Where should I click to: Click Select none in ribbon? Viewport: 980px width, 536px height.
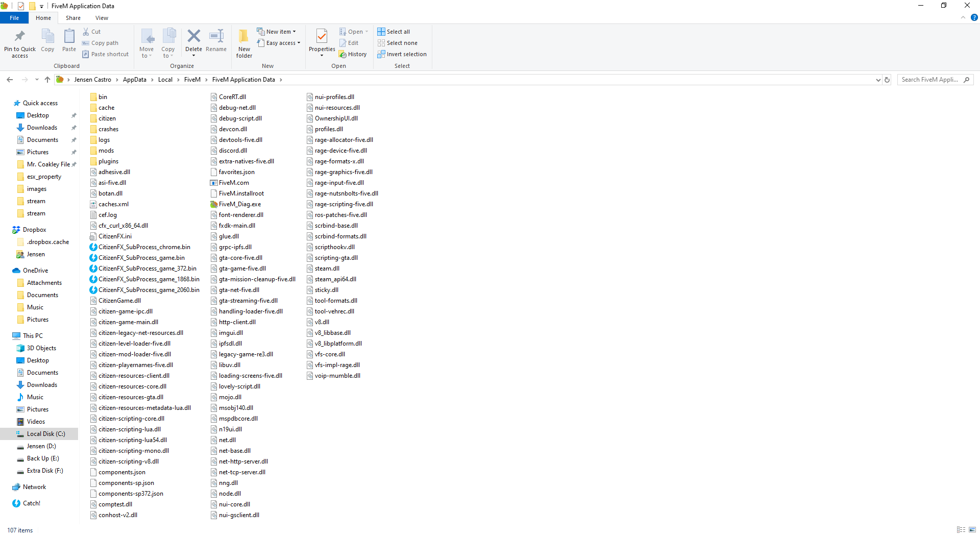tap(397, 43)
